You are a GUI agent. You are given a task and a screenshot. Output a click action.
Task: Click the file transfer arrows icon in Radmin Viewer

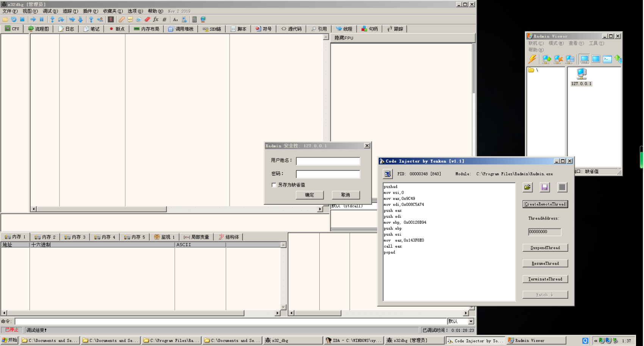618,59
